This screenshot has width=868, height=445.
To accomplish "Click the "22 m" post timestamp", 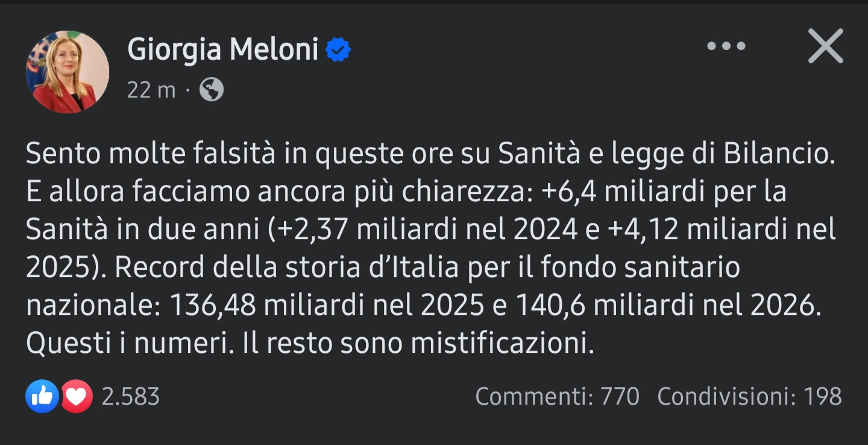I will coord(151,90).
